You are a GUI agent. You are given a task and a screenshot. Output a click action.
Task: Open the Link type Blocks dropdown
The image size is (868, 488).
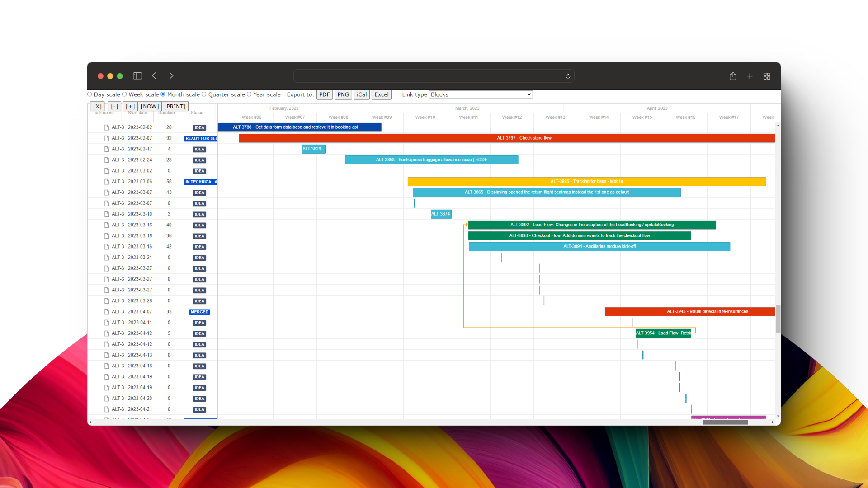(x=481, y=94)
